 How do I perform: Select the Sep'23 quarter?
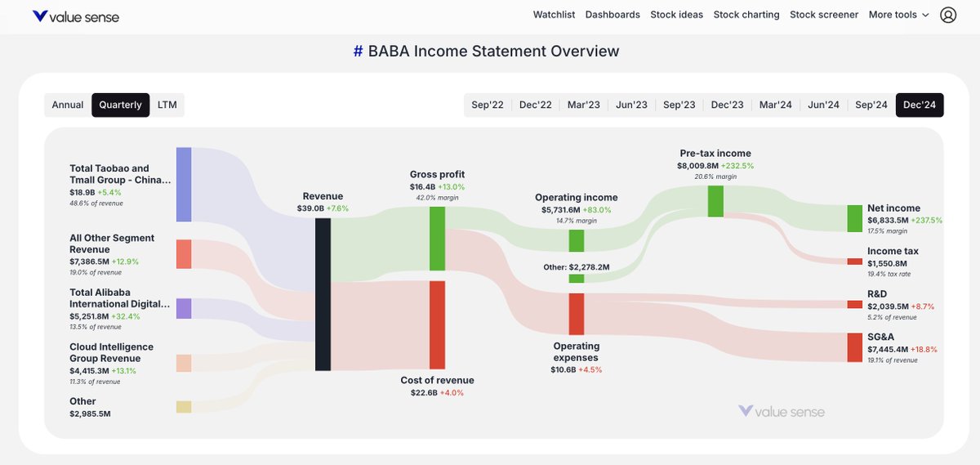[679, 105]
